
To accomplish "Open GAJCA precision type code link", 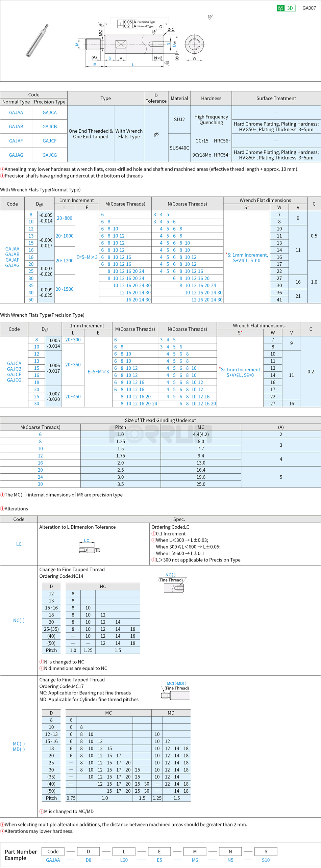I will (x=50, y=112).
